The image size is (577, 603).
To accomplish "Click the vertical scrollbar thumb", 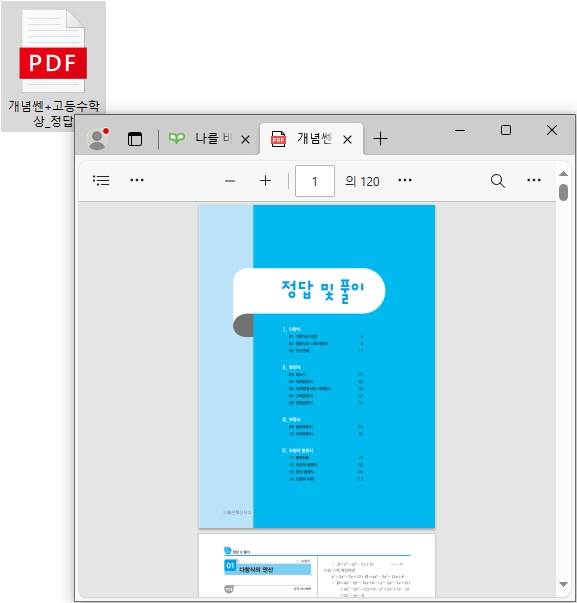I will pyautogui.click(x=564, y=192).
